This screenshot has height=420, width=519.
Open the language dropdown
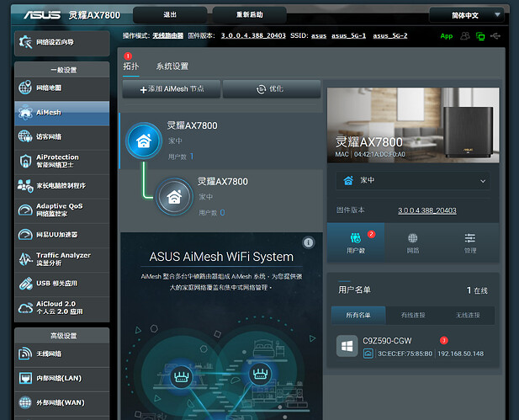(466, 15)
